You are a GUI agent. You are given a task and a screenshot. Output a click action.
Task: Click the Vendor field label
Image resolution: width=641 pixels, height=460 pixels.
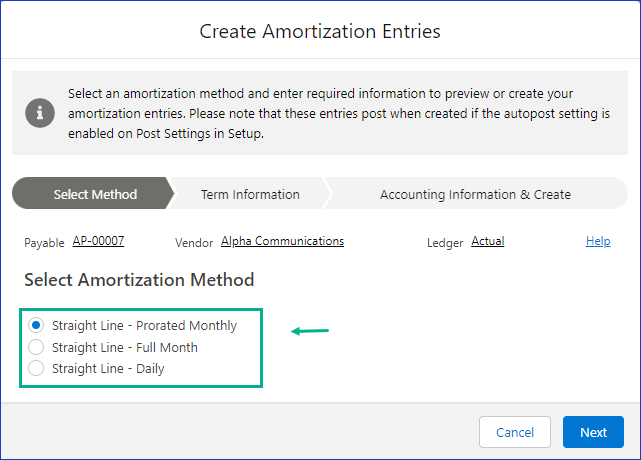pyautogui.click(x=194, y=243)
